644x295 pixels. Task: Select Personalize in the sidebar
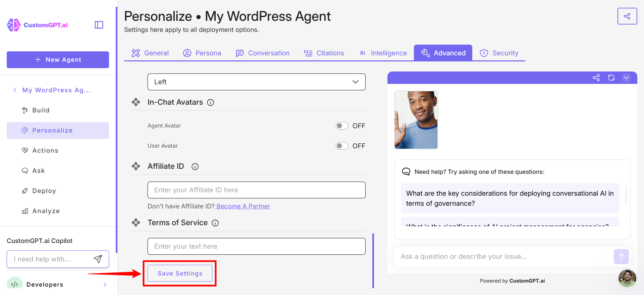click(x=58, y=131)
